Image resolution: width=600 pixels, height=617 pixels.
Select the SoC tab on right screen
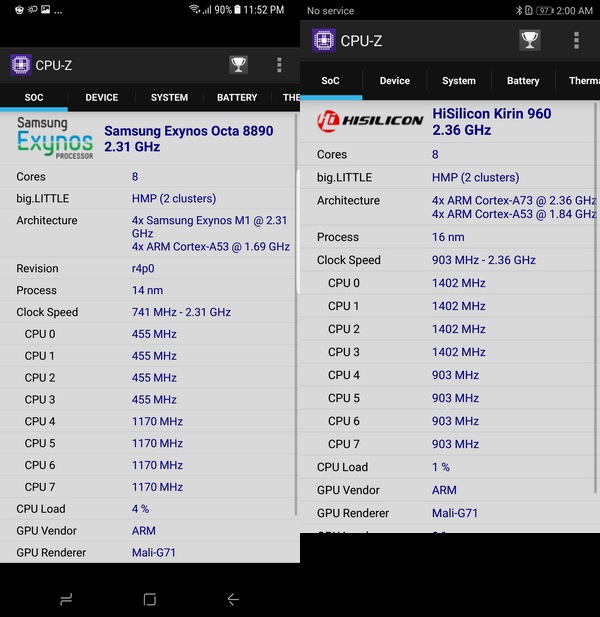[330, 81]
